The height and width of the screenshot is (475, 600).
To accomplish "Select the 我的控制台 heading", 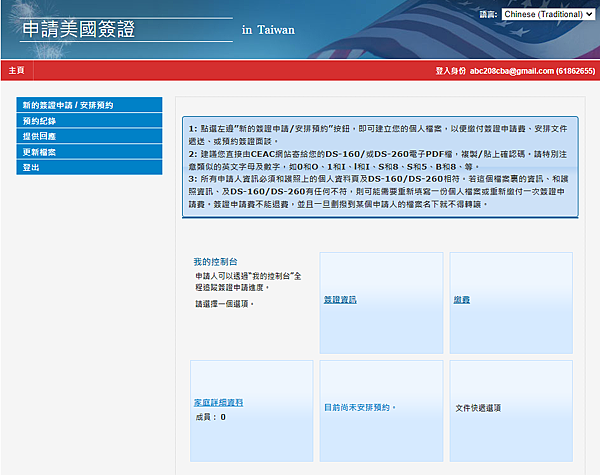I will 215,262.
